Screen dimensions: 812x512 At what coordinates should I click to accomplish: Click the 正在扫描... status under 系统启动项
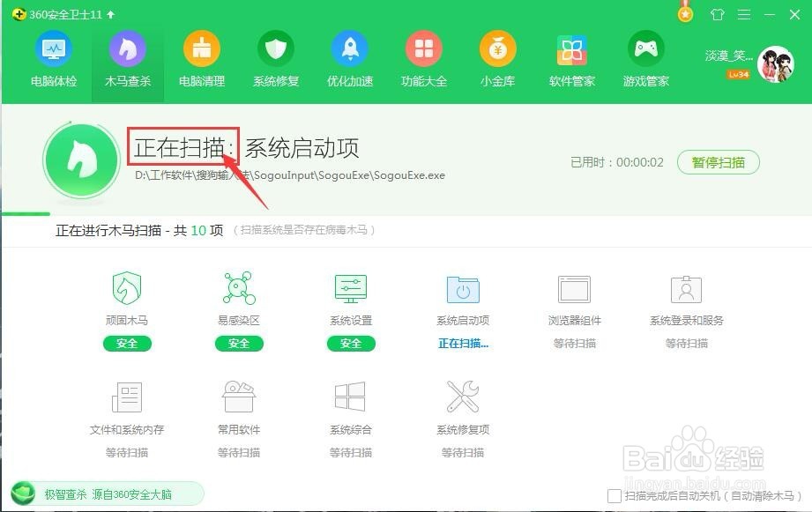(x=463, y=343)
